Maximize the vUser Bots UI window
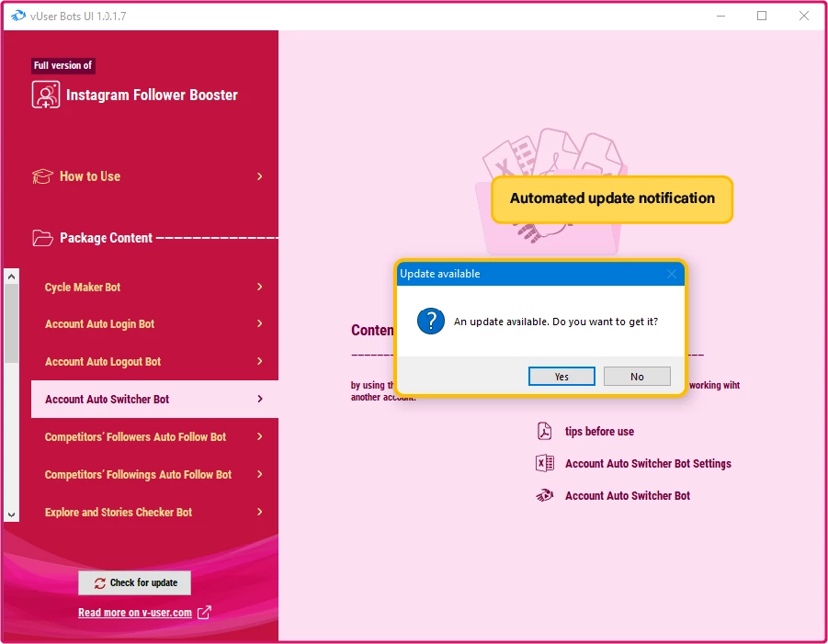The width and height of the screenshot is (828, 644). point(762,16)
